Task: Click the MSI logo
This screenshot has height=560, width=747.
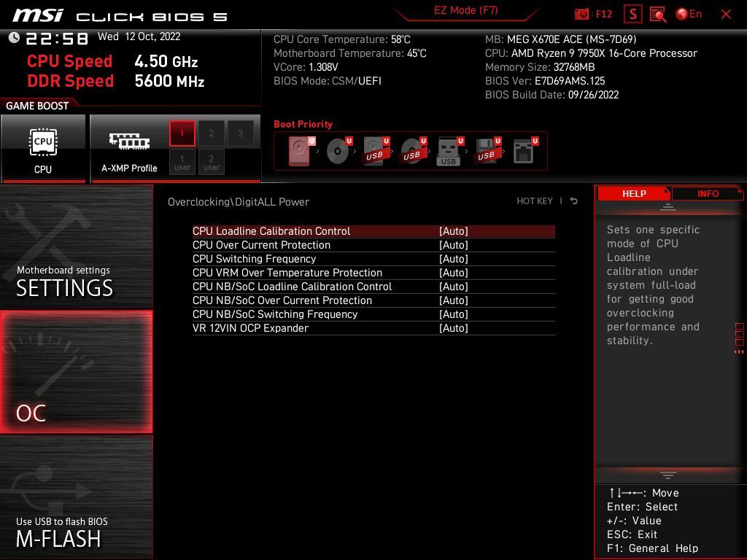Action: (38, 15)
